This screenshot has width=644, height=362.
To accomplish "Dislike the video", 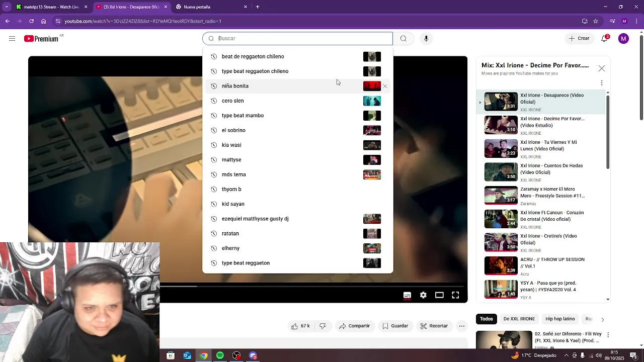I will point(323,326).
